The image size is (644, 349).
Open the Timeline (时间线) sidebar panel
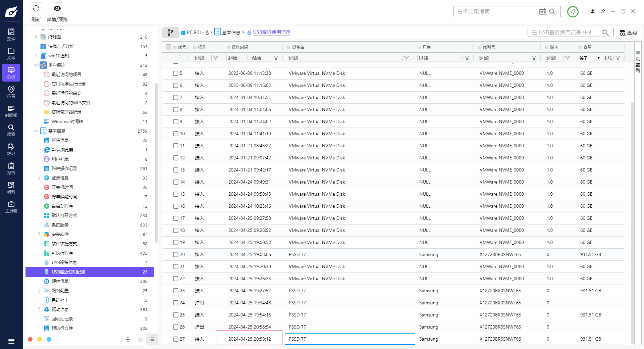pyautogui.click(x=11, y=111)
